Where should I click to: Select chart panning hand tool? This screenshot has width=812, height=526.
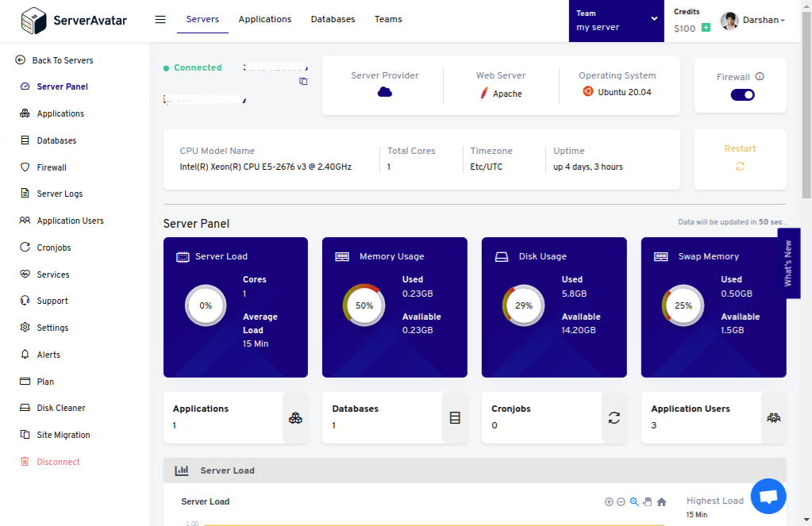[648, 501]
